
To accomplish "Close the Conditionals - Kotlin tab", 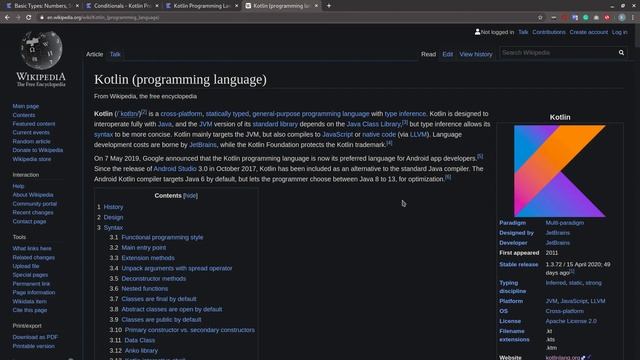I will tap(157, 6).
